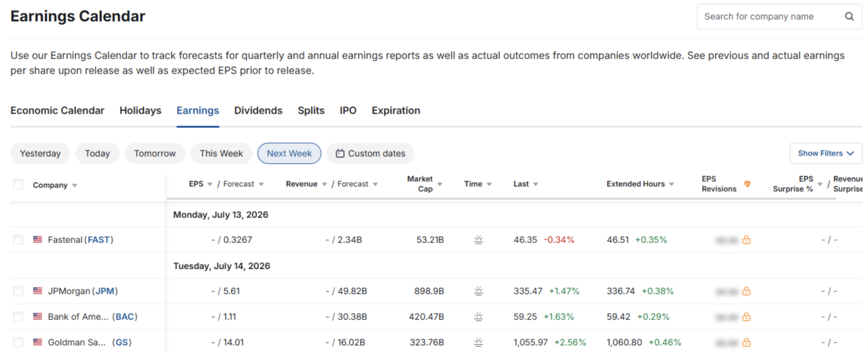Click Bank of America's 30.38B revenue forecast
This screenshot has width=868, height=351.
pos(352,317)
